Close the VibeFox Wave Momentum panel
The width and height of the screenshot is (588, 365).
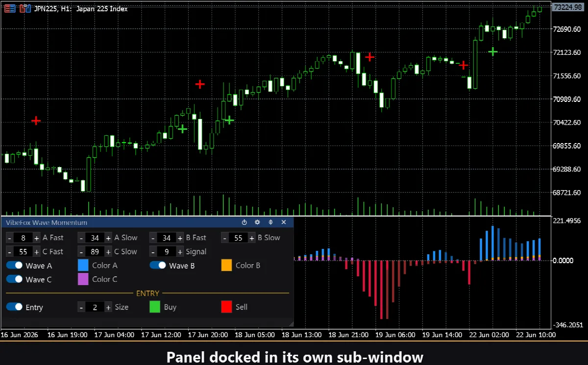(283, 222)
